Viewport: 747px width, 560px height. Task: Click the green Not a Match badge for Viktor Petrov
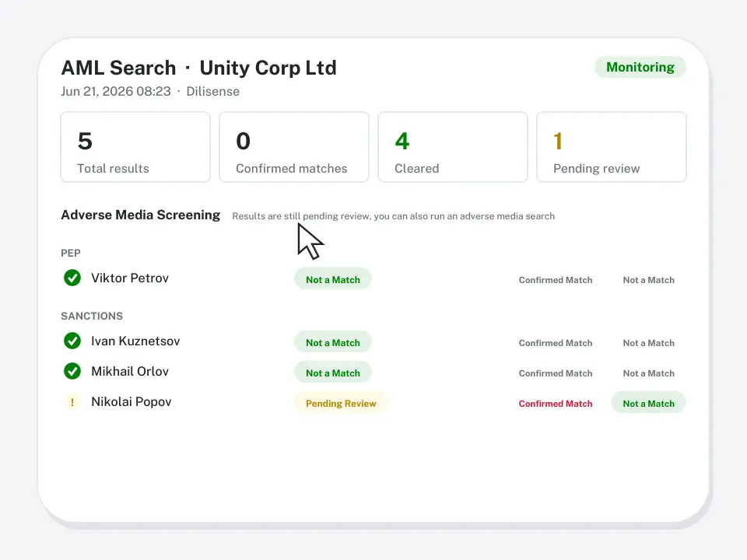pos(332,279)
